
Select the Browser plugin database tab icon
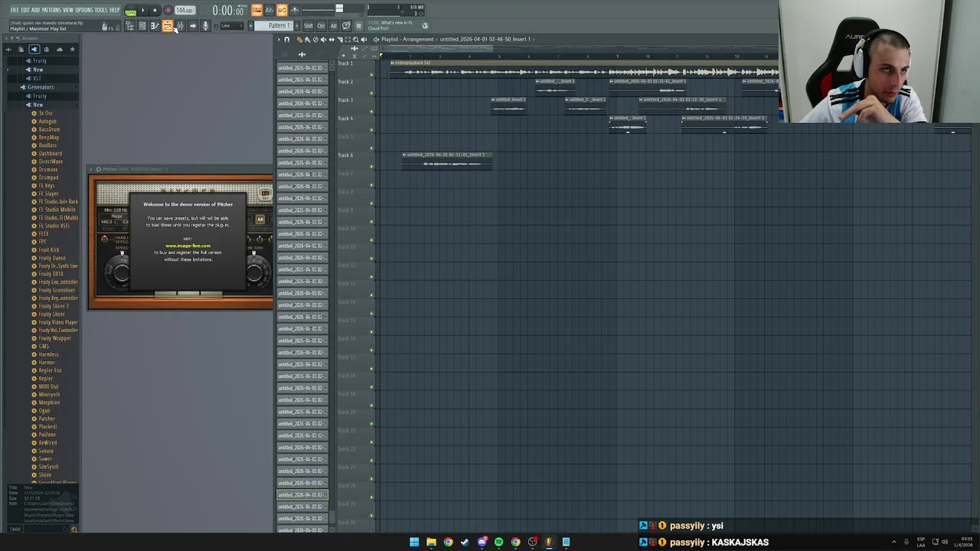[34, 50]
